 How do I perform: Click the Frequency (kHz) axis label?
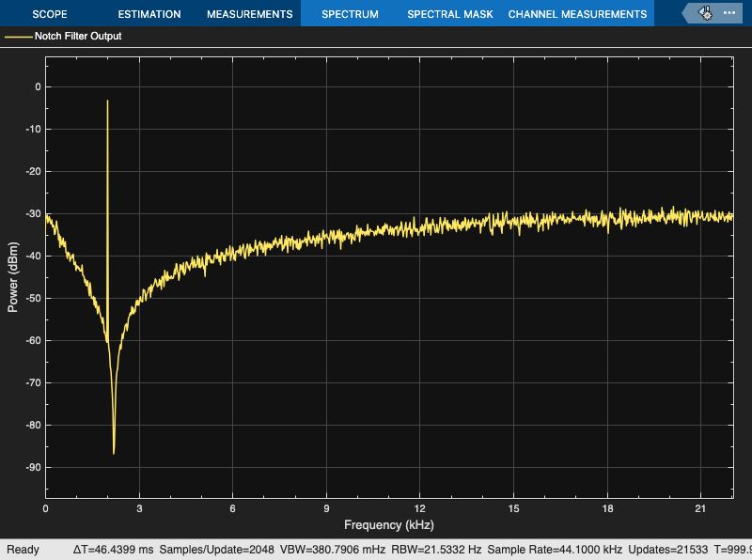click(x=389, y=525)
